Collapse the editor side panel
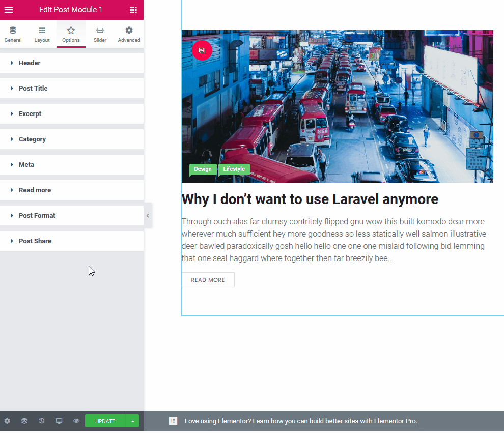Image resolution: width=504 pixels, height=433 pixels. click(x=148, y=216)
